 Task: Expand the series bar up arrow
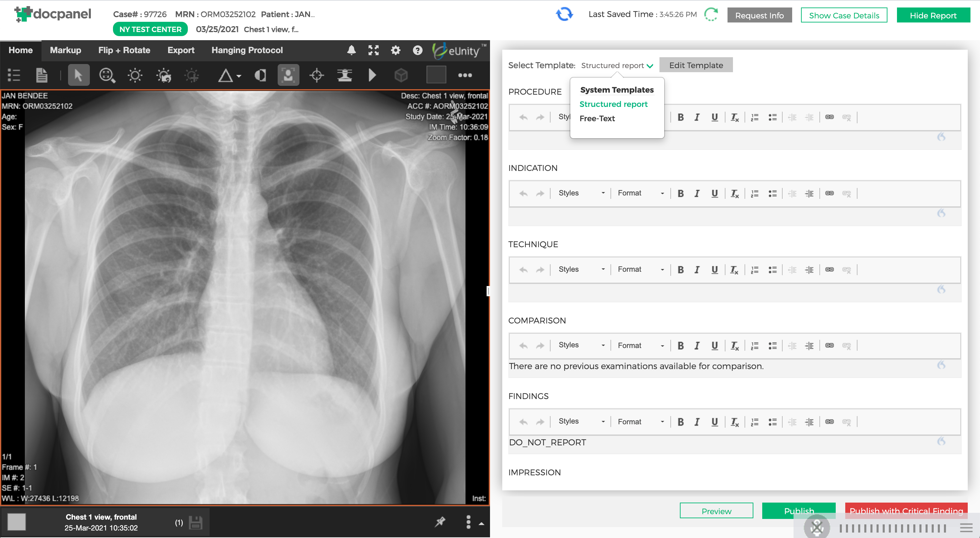(481, 524)
